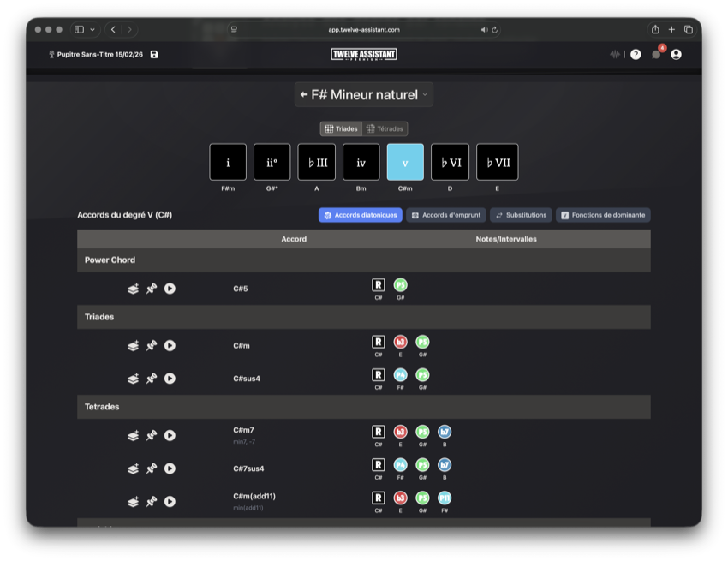Viewport: 728px width, 561px height.
Task: Open the F# Mineur naturel scale dropdown
Action: click(364, 95)
